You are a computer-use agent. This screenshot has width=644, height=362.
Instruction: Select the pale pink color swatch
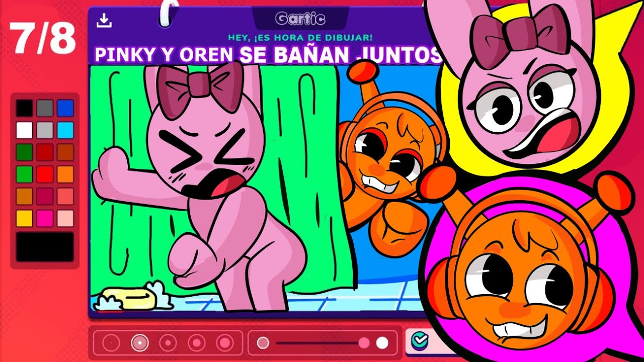pyautogui.click(x=65, y=218)
